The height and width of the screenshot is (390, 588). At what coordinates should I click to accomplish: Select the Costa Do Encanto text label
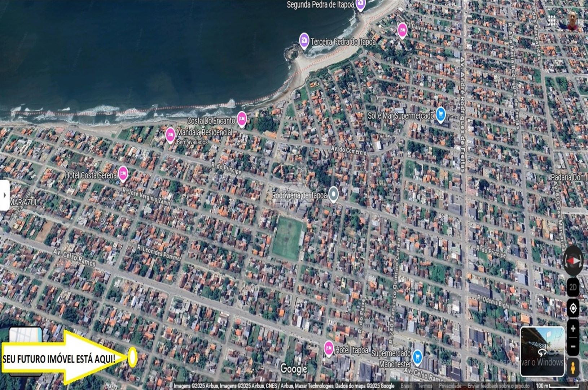(211, 121)
